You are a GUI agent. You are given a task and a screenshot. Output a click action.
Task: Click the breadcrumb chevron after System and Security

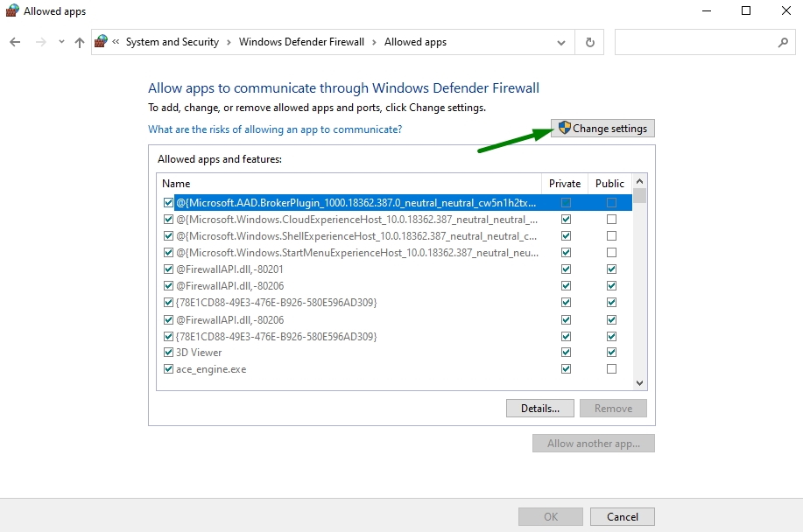pos(229,42)
